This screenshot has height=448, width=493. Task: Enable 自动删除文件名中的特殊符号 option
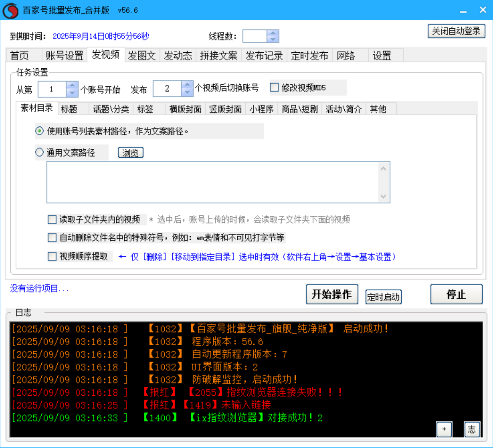pyautogui.click(x=52, y=238)
